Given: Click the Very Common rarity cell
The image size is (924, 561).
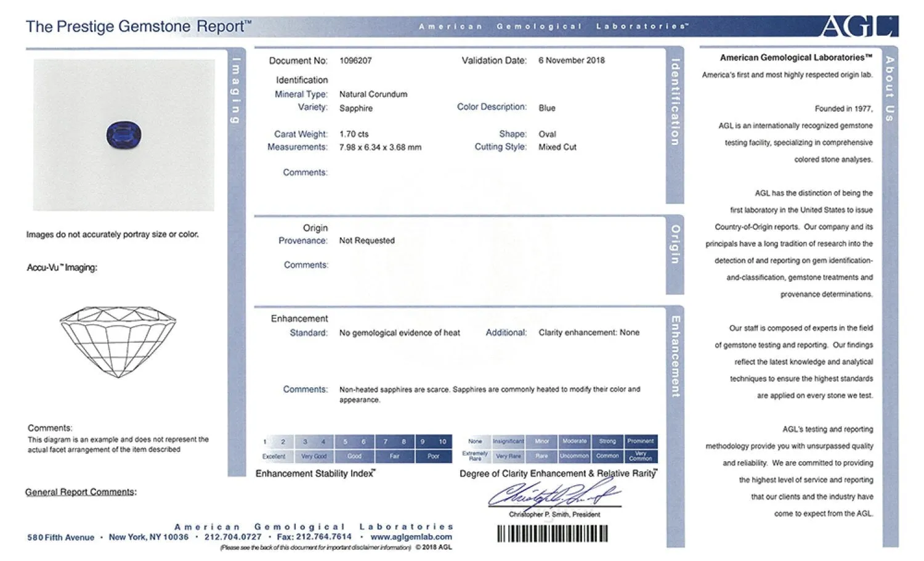Looking at the screenshot, I should [x=641, y=456].
